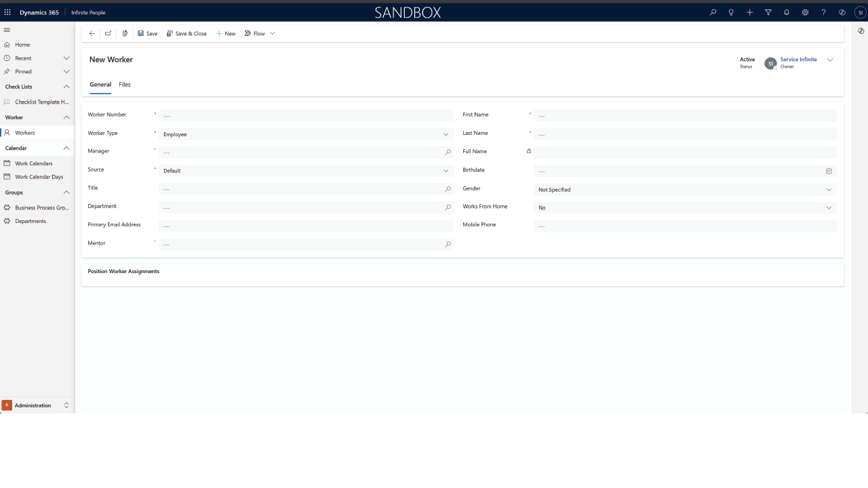Collapse the Calendar group
The width and height of the screenshot is (868, 488).
(66, 148)
